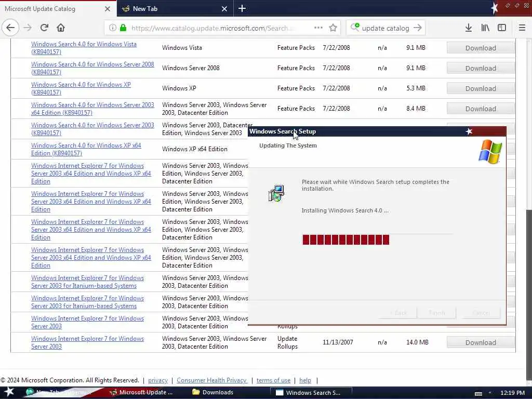Open the help footer link
The image size is (532, 399).
click(x=305, y=380)
